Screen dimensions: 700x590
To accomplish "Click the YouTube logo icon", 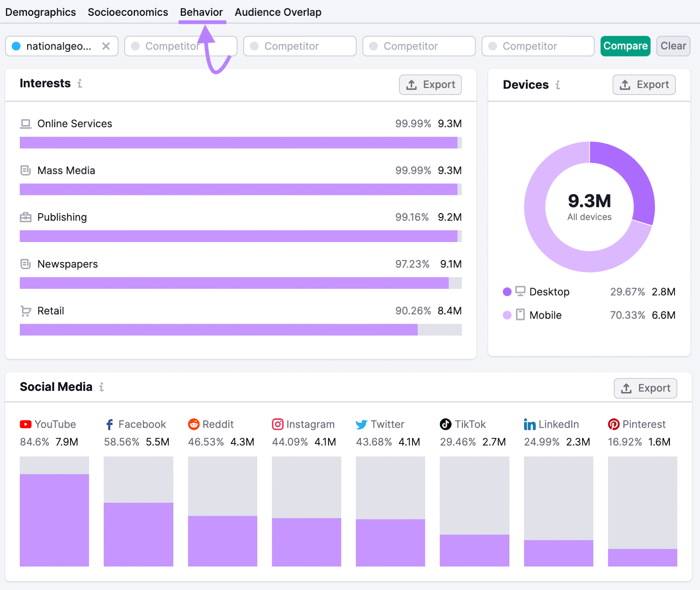I will click(x=25, y=424).
